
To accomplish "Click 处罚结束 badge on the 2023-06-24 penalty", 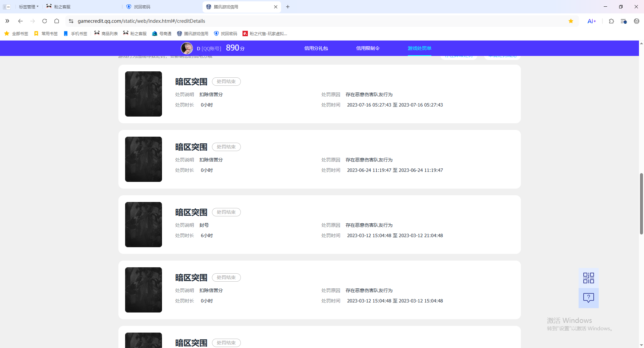I will pos(226,147).
